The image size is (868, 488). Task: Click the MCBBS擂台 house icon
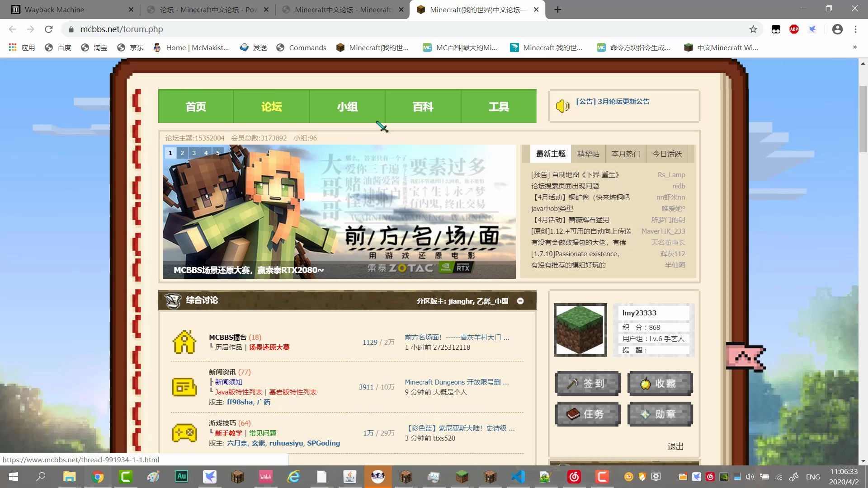pyautogui.click(x=184, y=342)
